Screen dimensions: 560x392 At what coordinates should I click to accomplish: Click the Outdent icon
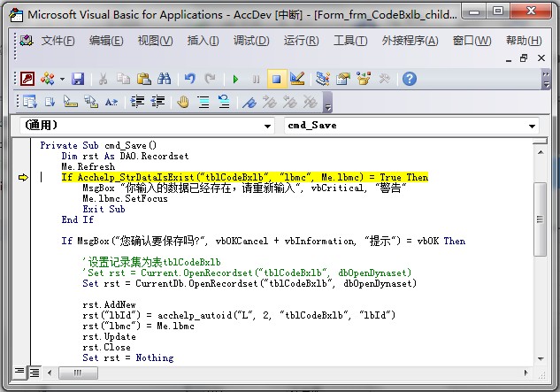click(157, 102)
